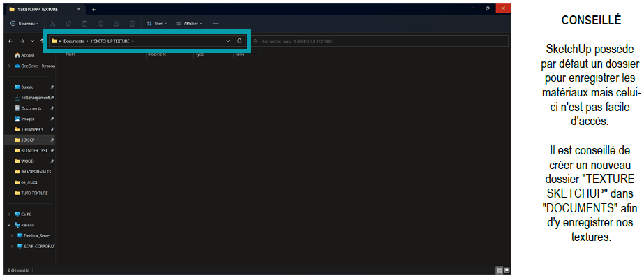
Task: Click the pin icon beside WOOD
Action: pyautogui.click(x=52, y=161)
